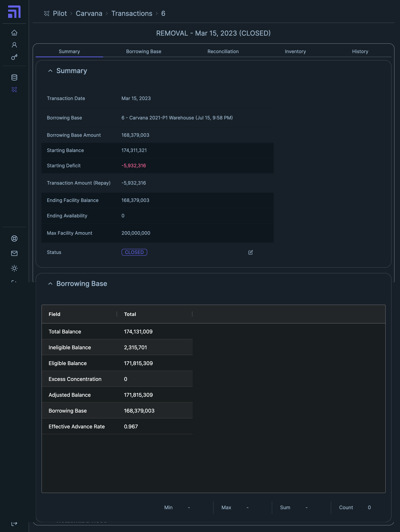Navigate to Carvana via the breadcrumb
Viewport: 400px width, 532px height.
[x=89, y=13]
